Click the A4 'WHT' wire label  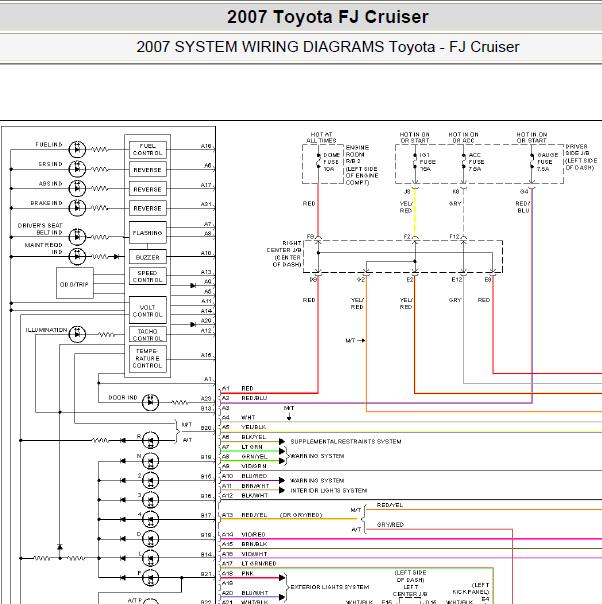pyautogui.click(x=248, y=417)
